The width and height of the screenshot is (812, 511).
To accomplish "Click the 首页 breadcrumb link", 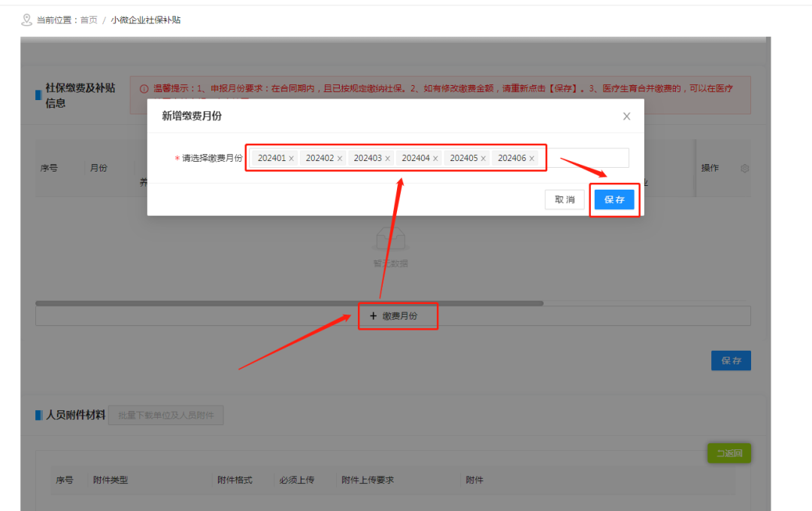I will click(89, 20).
